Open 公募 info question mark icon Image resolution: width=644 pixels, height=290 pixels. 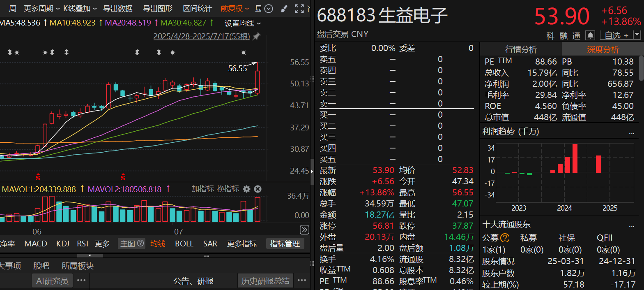click(x=505, y=238)
